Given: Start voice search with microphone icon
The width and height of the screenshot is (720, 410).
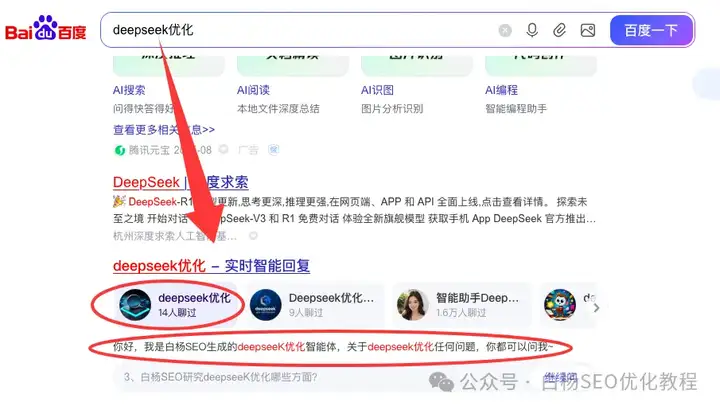Looking at the screenshot, I should [532, 30].
